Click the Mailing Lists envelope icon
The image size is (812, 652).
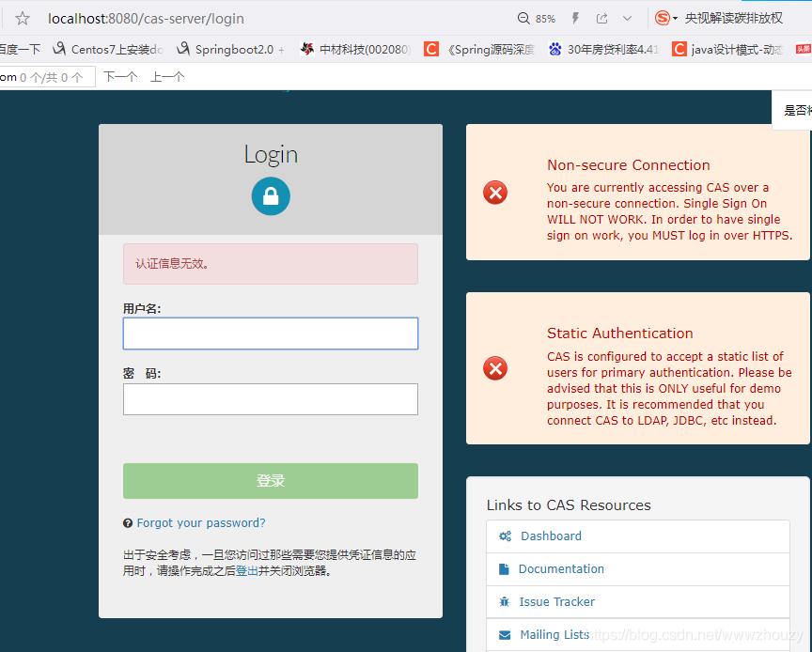tap(505, 635)
